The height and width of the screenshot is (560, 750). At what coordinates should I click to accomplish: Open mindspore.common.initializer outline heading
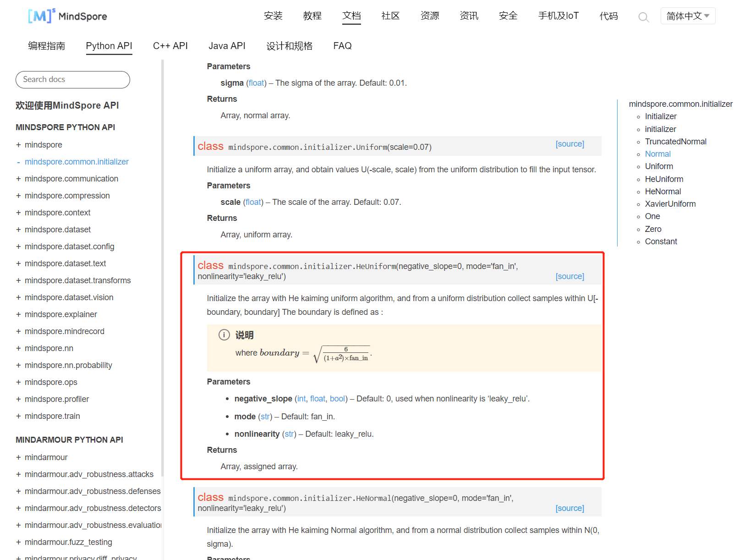coord(681,104)
